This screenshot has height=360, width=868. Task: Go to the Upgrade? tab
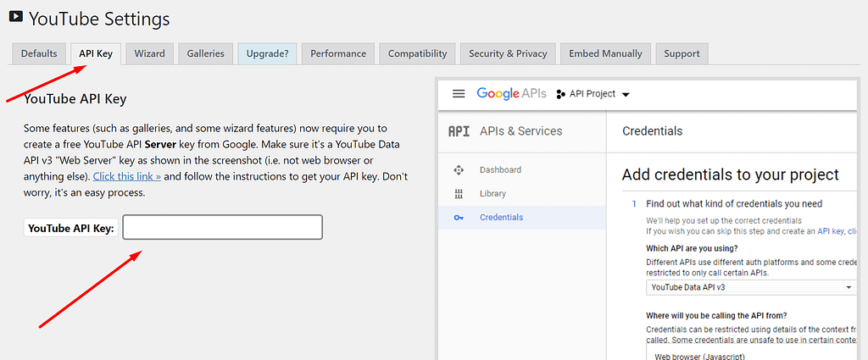[267, 53]
